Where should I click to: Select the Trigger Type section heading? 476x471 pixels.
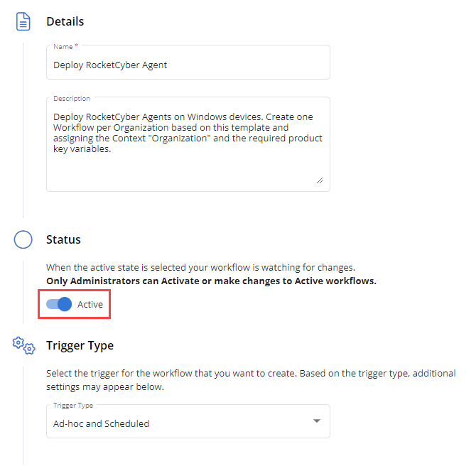[x=80, y=346]
